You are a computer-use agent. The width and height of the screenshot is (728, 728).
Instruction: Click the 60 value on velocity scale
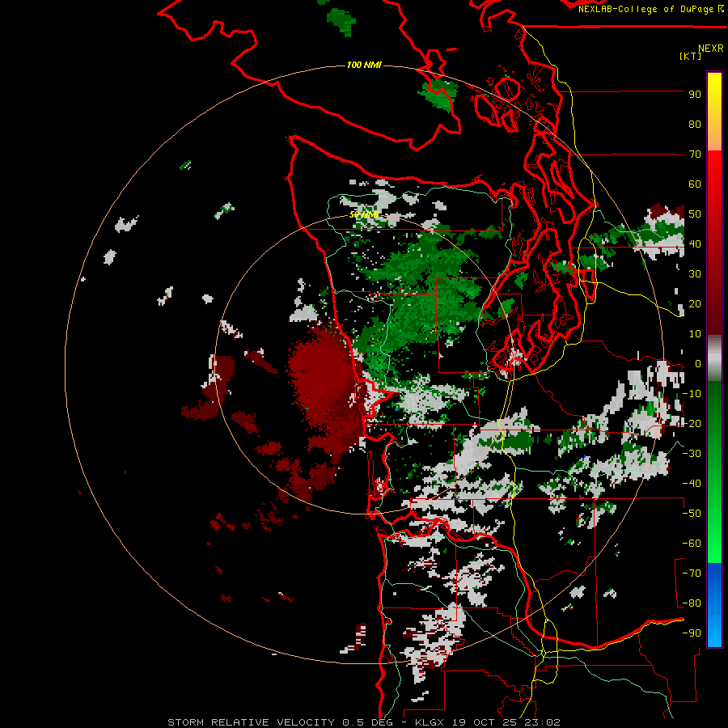click(x=695, y=184)
